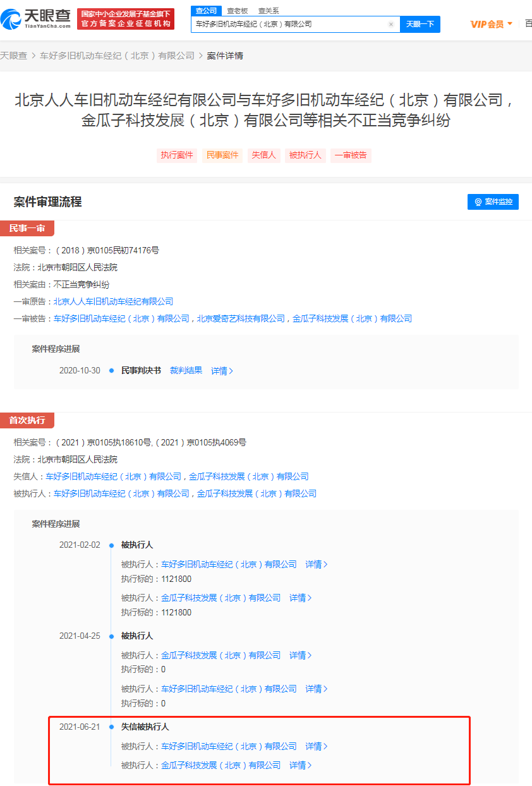This screenshot has height=786, width=532.
Task: Click the 2021-02-02 timeline marker dot
Action: point(111,545)
